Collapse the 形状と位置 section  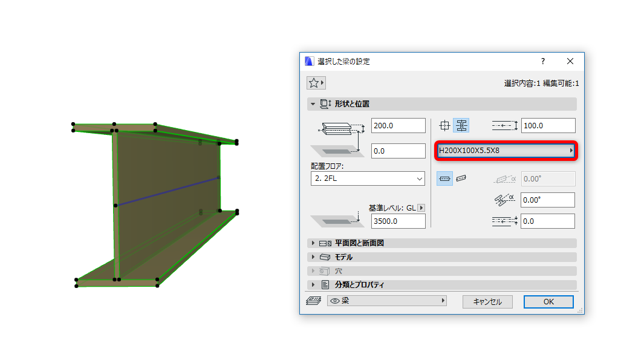(313, 104)
